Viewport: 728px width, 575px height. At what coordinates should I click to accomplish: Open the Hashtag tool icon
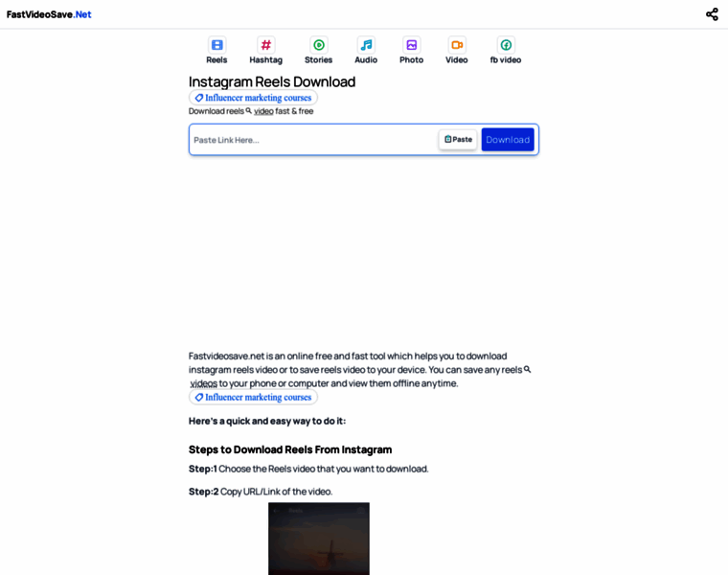266,45
